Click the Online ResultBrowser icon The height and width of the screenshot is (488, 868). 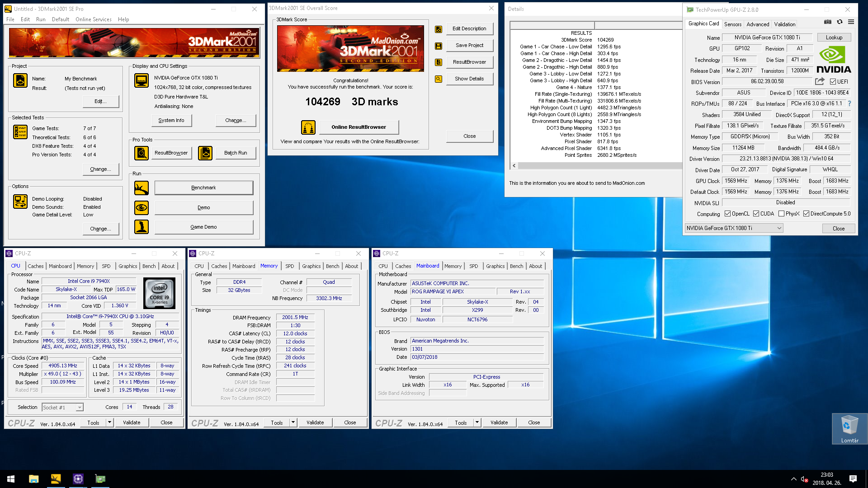(308, 127)
